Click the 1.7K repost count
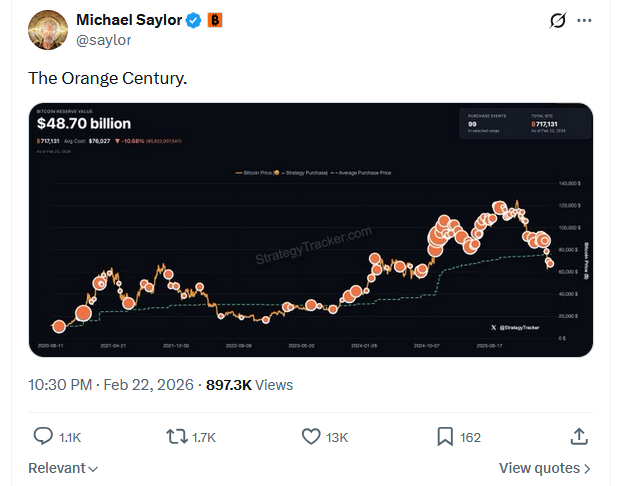 click(x=204, y=437)
